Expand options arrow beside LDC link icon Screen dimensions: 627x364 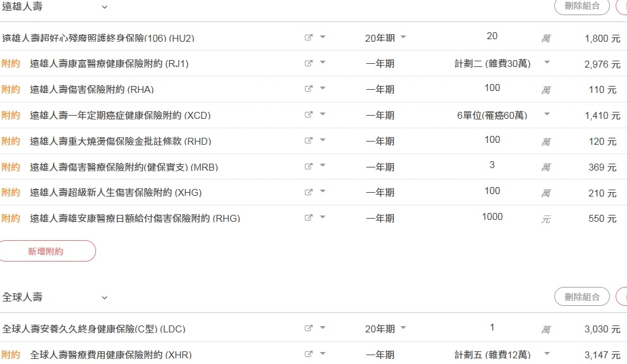[x=323, y=327]
